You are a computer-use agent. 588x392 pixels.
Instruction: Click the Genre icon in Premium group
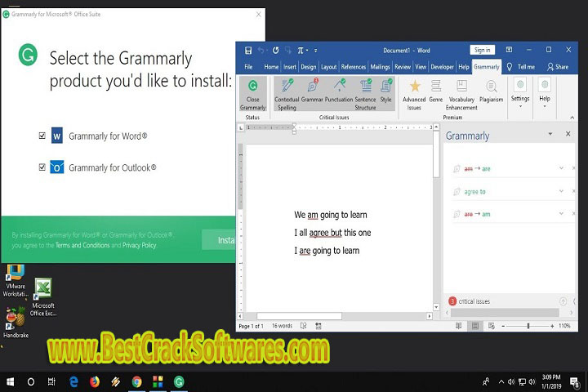[436, 87]
